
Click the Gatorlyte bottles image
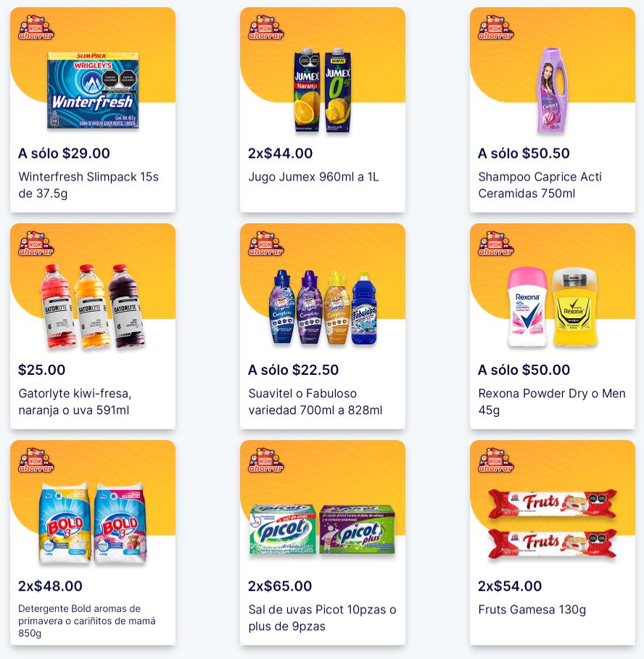pyautogui.click(x=93, y=307)
